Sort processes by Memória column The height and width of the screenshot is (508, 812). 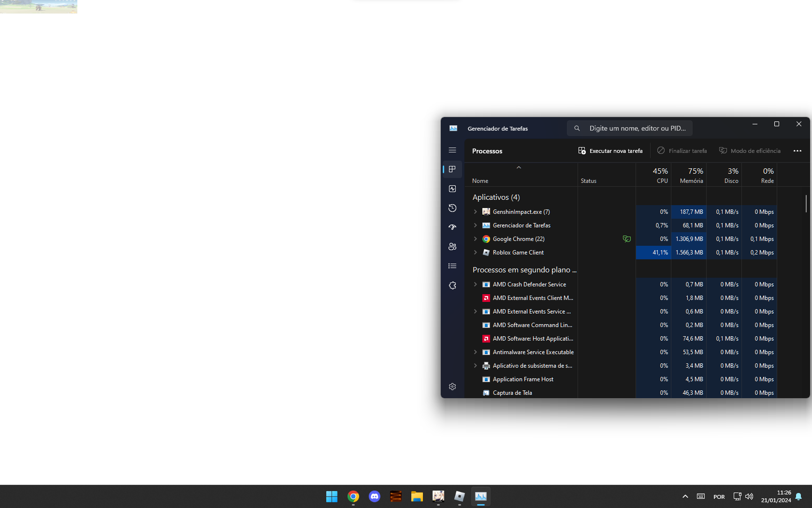pyautogui.click(x=689, y=175)
